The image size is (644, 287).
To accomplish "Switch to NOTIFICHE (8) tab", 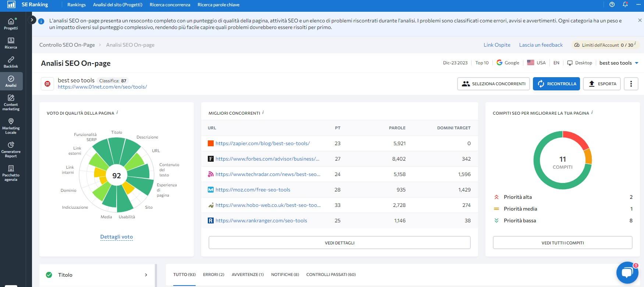I will (285, 275).
